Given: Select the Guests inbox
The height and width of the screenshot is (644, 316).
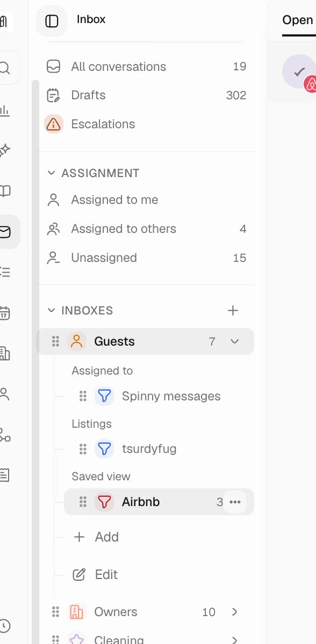Looking at the screenshot, I should tap(145, 341).
